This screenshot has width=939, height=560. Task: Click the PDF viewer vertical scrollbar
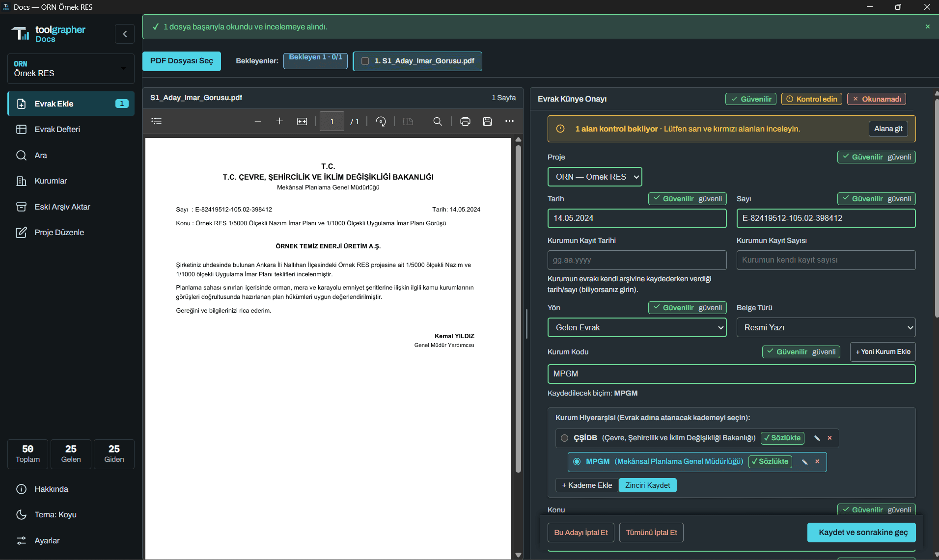click(518, 309)
